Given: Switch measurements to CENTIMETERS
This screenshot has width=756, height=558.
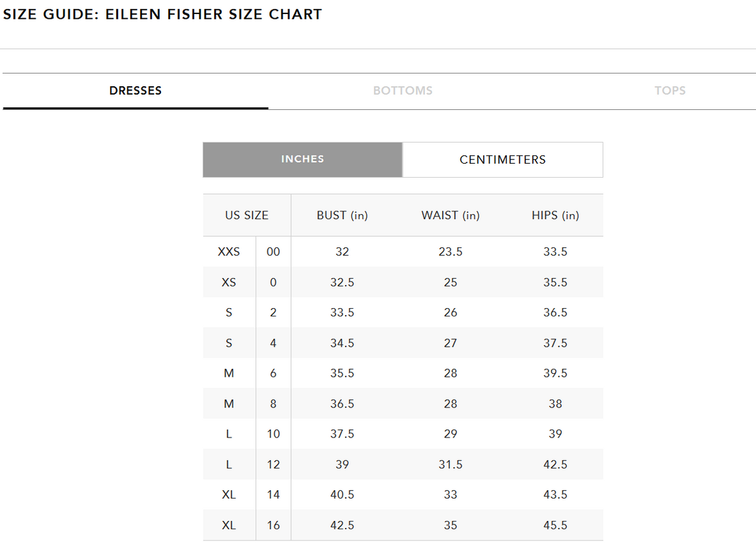Looking at the screenshot, I should coord(502,159).
